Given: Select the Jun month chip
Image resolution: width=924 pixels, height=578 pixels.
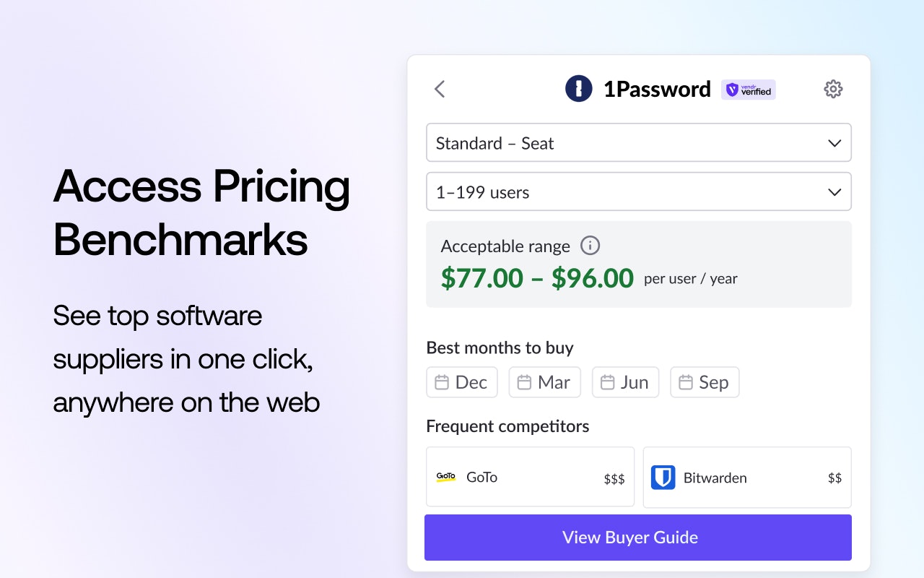Looking at the screenshot, I should click(x=625, y=382).
